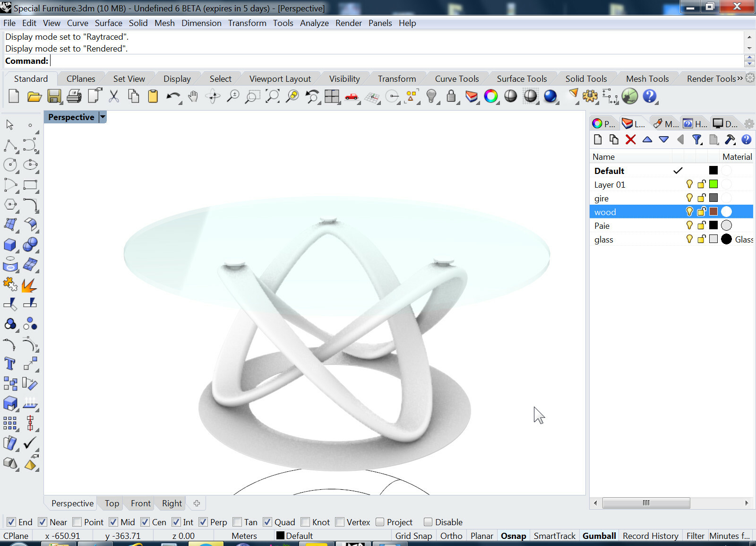Move layer up with the up arrow
756x546 pixels.
pos(647,139)
